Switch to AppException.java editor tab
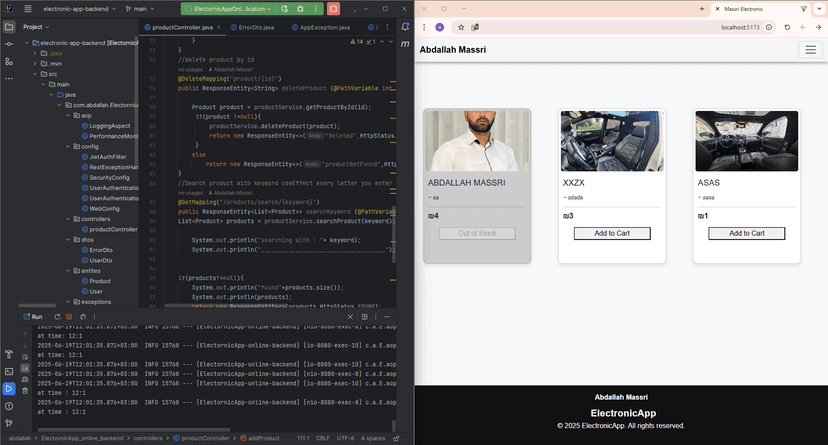Viewport: 828px width, 445px height. pos(321,27)
